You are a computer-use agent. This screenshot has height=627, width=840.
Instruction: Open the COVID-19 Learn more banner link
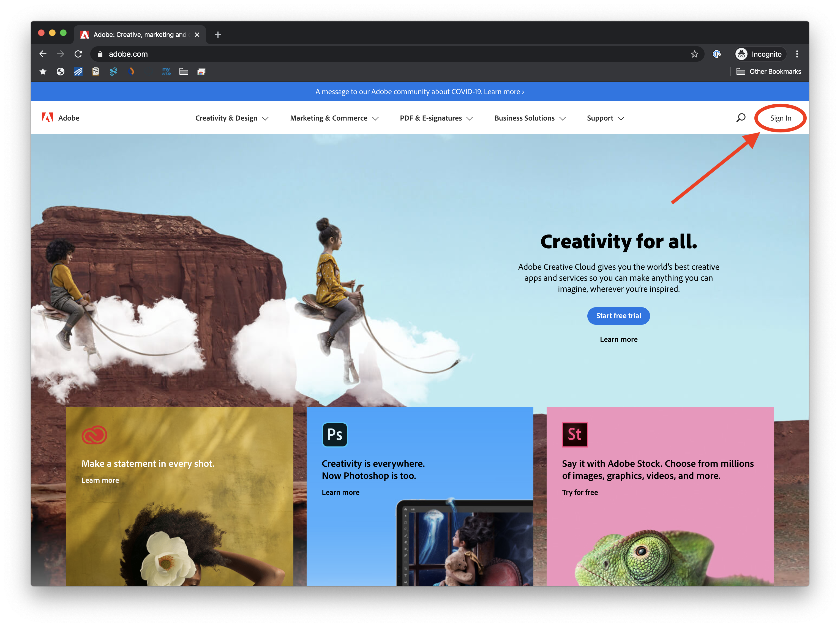[504, 91]
